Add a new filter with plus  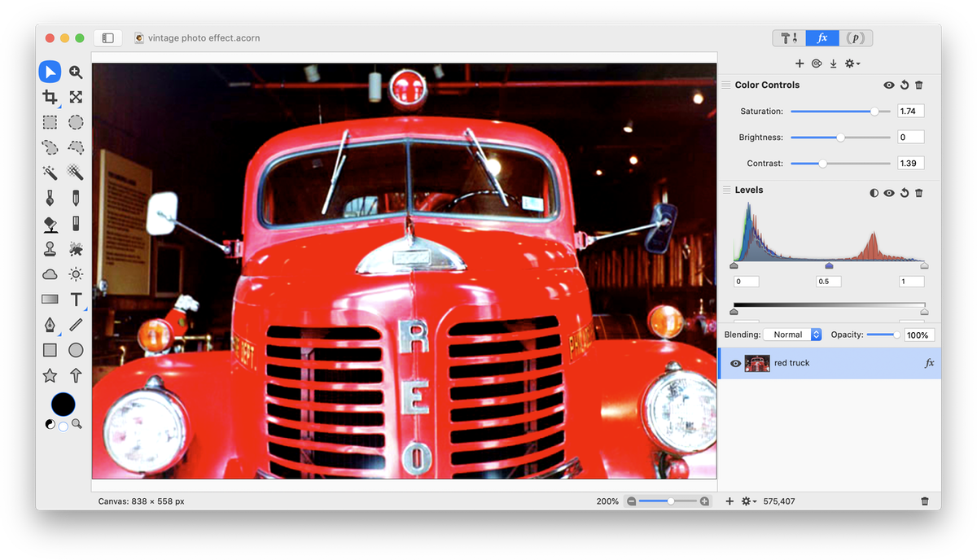[800, 63]
